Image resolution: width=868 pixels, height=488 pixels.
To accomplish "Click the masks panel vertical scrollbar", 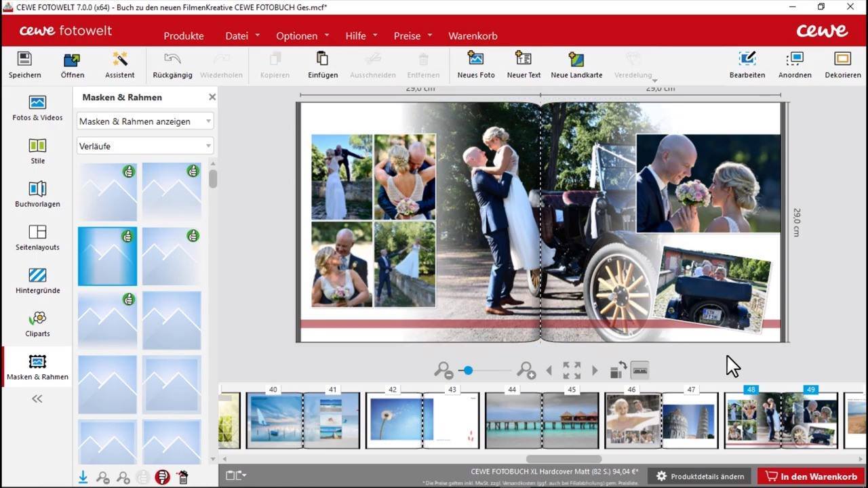I will (x=213, y=178).
